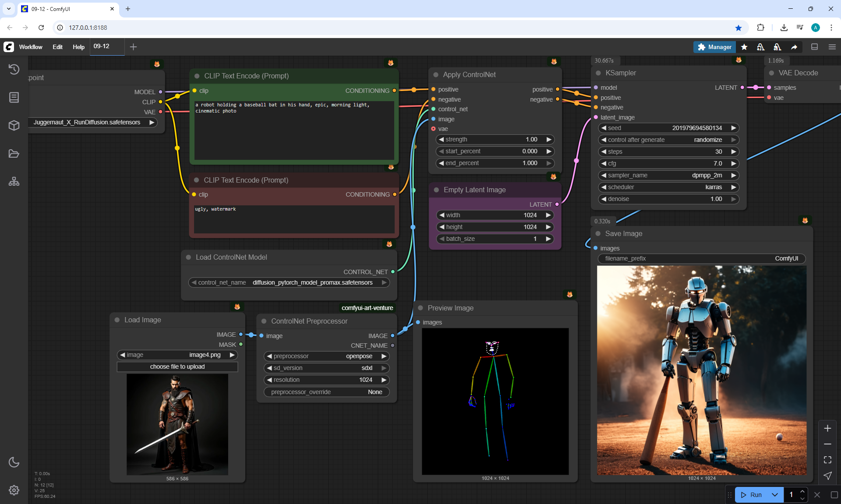841x504 pixels.
Task: Open the settings gear in sidebar
Action: click(x=14, y=490)
